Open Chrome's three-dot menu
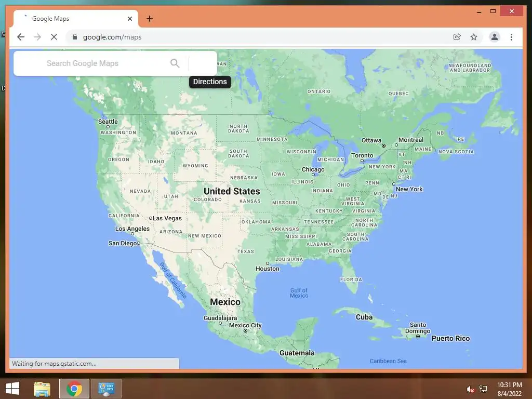The image size is (532, 399). tap(511, 37)
